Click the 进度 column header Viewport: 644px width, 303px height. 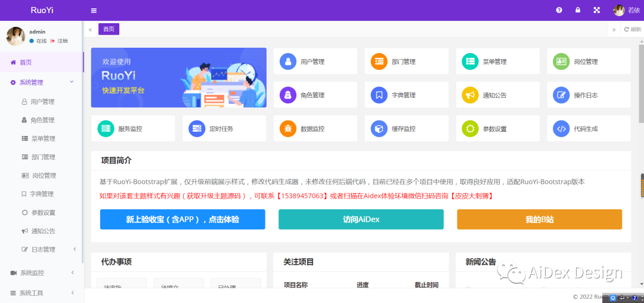tap(363, 285)
